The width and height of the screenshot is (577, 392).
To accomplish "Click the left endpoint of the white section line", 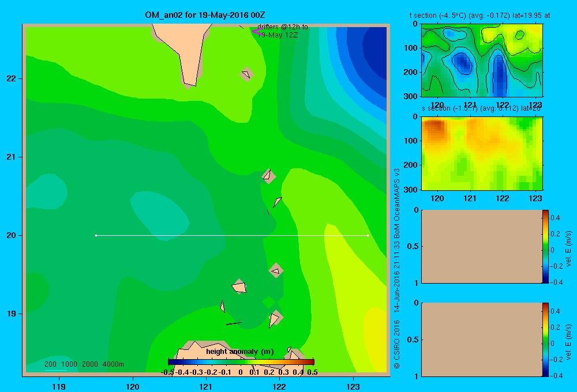I will tap(96, 235).
